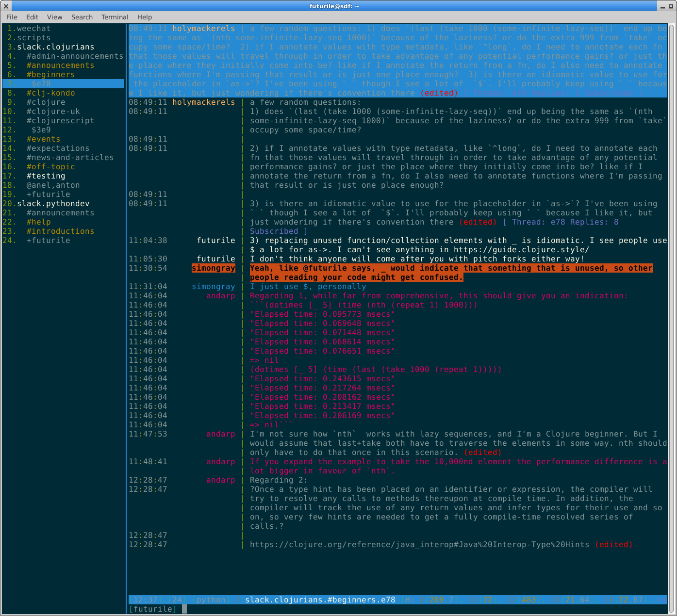Viewport: 677px width, 616px height.
Task: Select the slack.pythondev server buffer
Action: [x=53, y=204]
